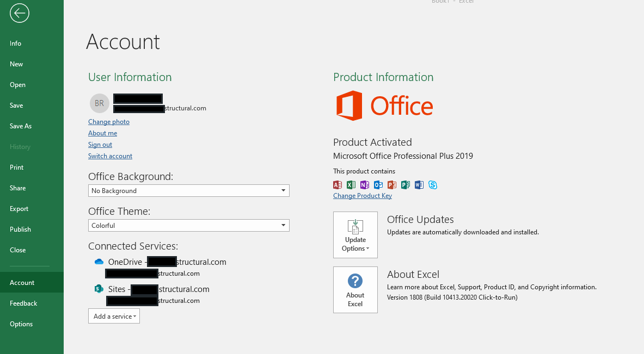Click the Change photo link

[x=109, y=122]
